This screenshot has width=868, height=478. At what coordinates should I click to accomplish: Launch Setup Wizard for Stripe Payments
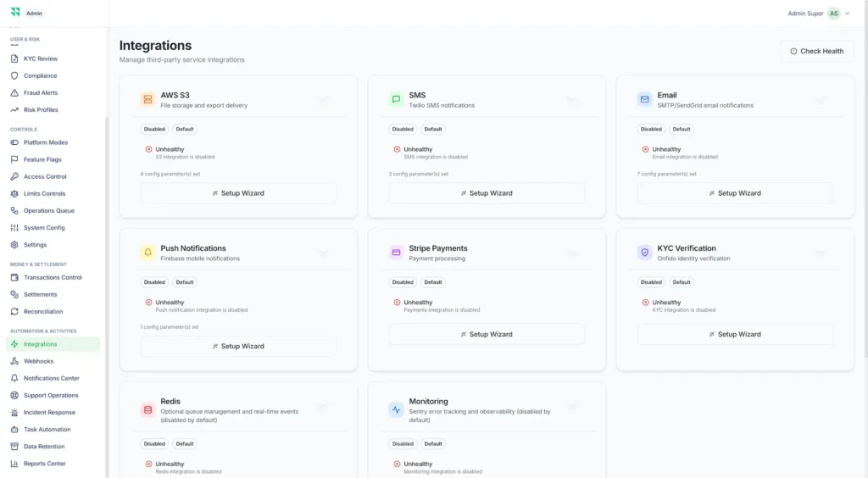[x=487, y=335]
